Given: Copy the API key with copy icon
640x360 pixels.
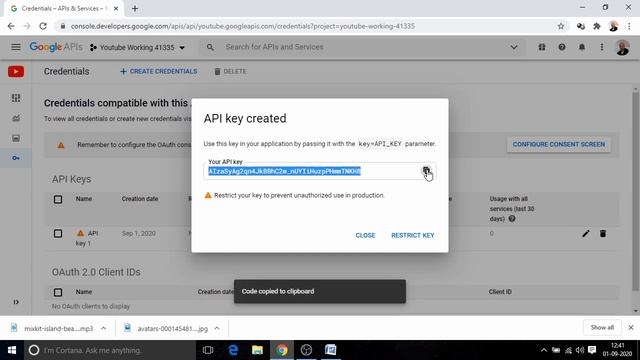Looking at the screenshot, I should [x=426, y=171].
